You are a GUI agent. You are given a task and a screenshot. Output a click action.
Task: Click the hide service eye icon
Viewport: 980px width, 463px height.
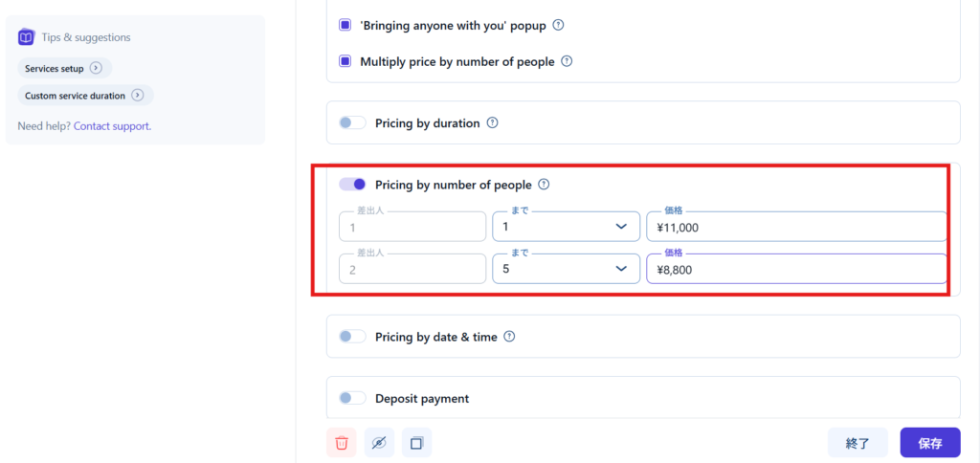[x=379, y=443]
